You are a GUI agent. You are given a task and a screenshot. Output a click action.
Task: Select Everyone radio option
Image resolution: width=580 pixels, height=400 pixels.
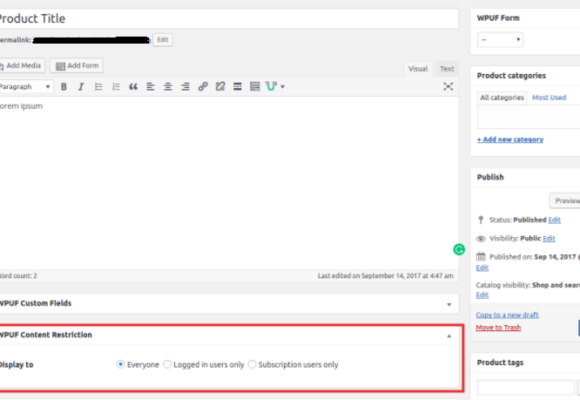click(x=120, y=364)
